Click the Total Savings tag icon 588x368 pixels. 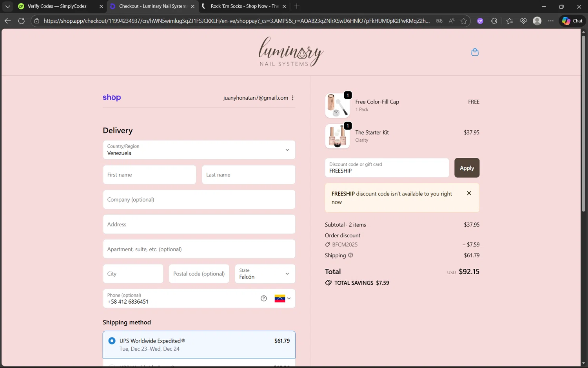(328, 283)
